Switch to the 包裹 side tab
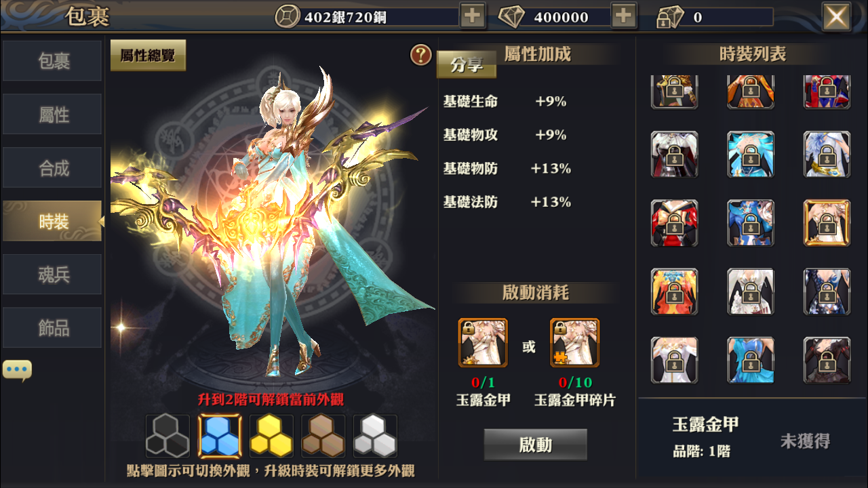 52,61
